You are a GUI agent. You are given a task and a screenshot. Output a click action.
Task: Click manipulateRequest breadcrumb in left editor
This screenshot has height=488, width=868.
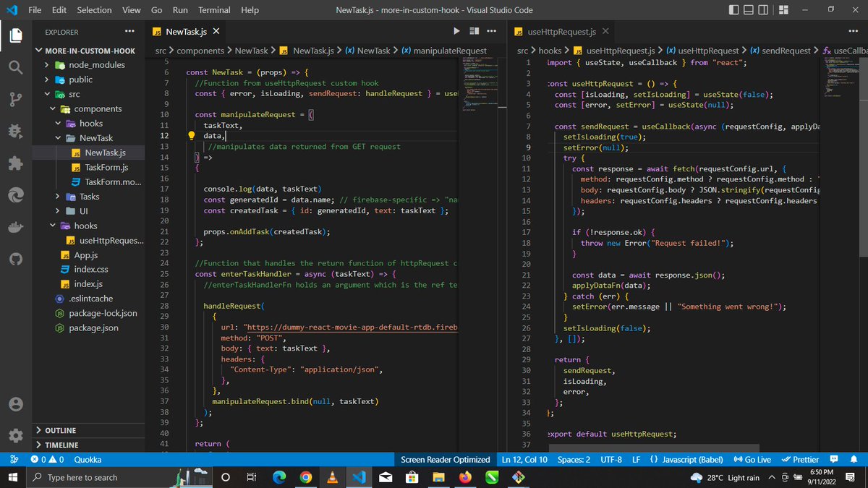(444, 51)
